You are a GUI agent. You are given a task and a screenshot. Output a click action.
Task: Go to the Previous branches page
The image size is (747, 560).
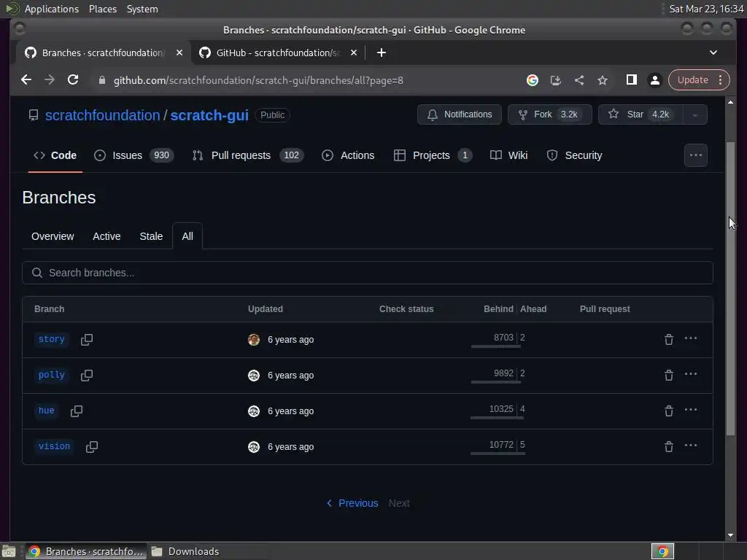click(x=352, y=503)
